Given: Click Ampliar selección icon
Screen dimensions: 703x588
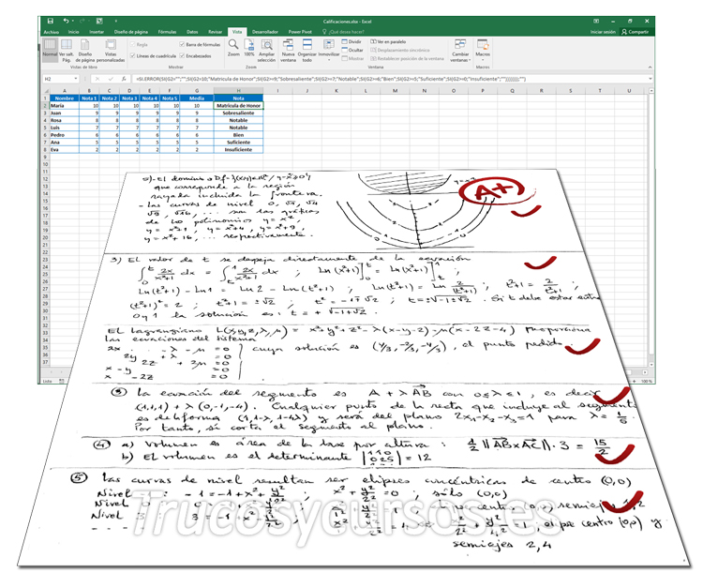Looking at the screenshot, I should tap(267, 49).
